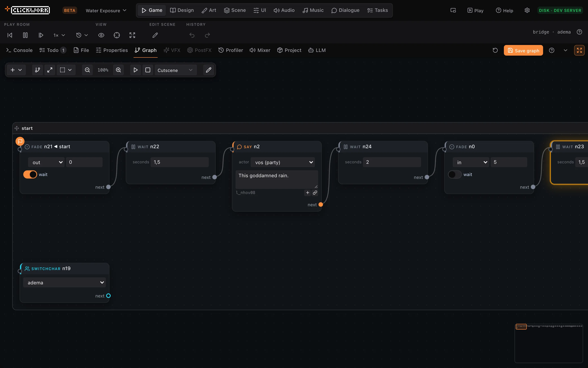Screen dimensions: 588x368
Task: Undo the last action
Action: (192, 35)
